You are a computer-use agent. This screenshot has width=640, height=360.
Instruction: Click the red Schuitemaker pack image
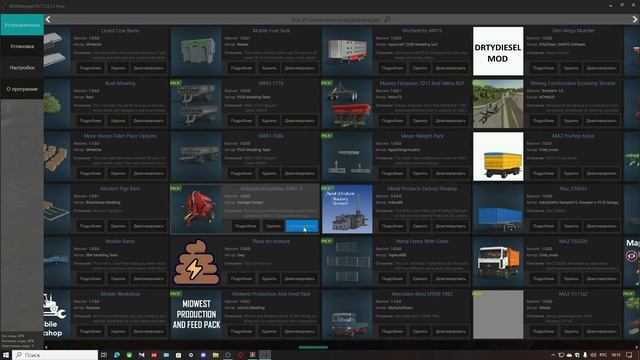click(196, 209)
